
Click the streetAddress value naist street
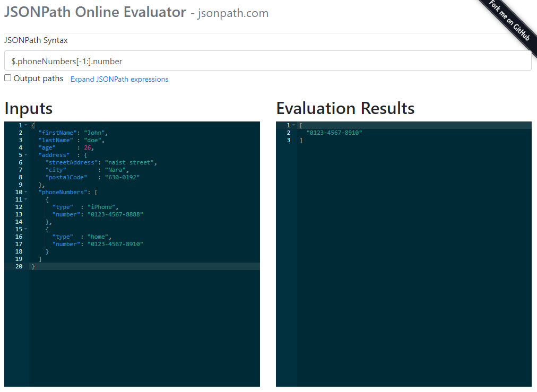pyautogui.click(x=131, y=162)
